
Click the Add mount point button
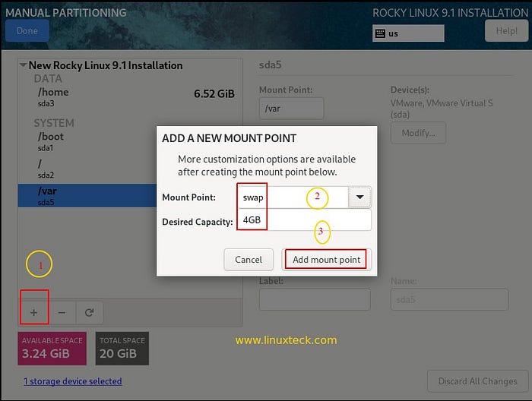[x=326, y=260]
